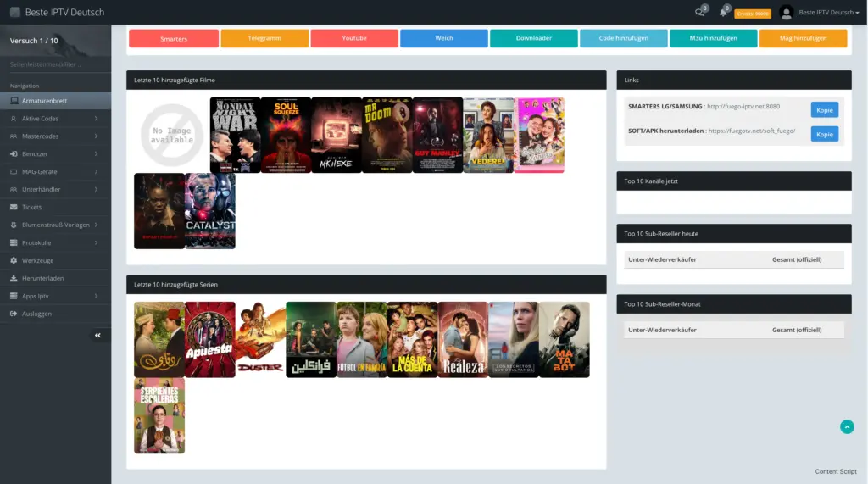Open the Mata Bot series poster
The width and height of the screenshot is (868, 484).
pyautogui.click(x=564, y=339)
